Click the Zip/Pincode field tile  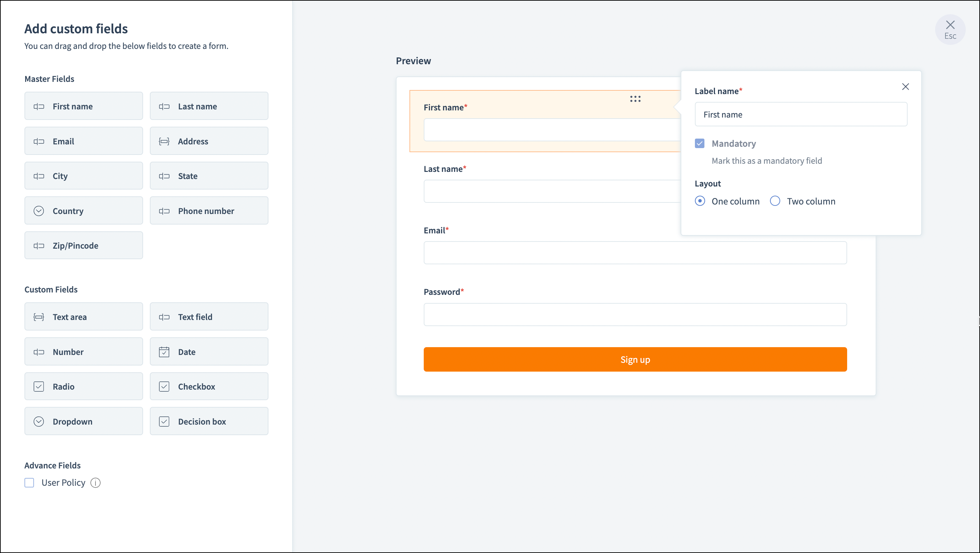(x=84, y=245)
